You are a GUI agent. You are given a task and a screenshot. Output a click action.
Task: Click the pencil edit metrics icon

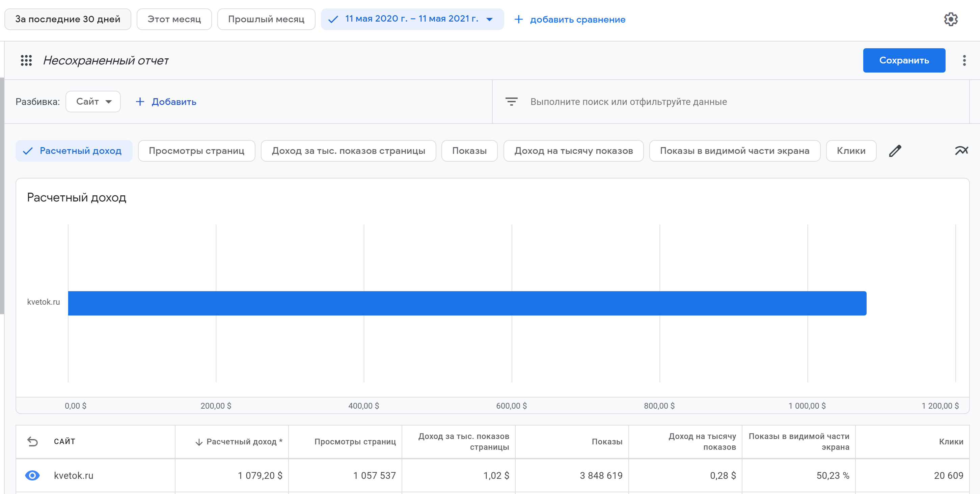coord(895,150)
